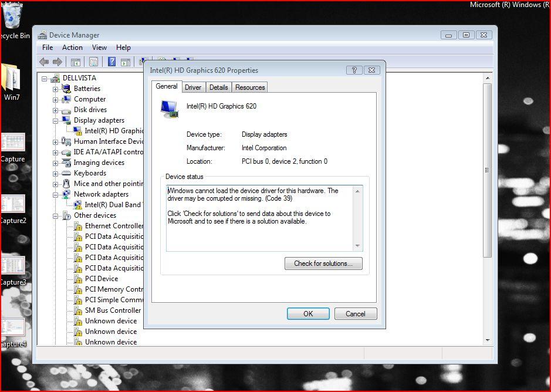
Task: Toggle the Show/Hide Action Pane toolbar icon
Action: click(x=126, y=62)
